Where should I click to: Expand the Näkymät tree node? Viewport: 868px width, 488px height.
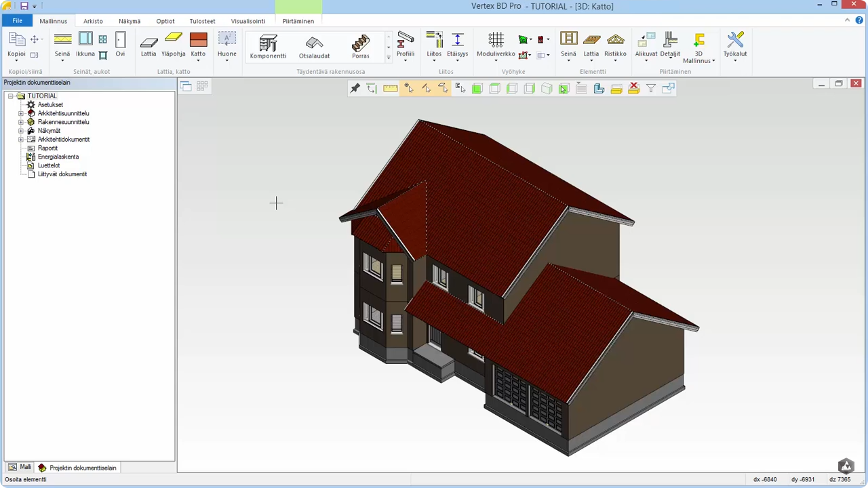click(21, 131)
